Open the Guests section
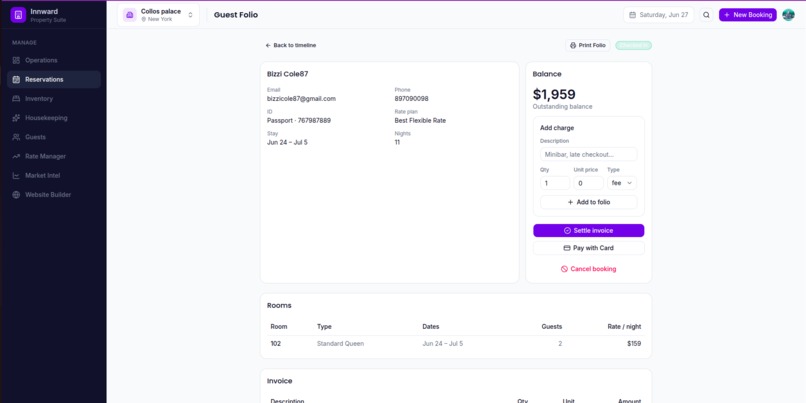This screenshot has height=403, width=806. [x=53, y=137]
